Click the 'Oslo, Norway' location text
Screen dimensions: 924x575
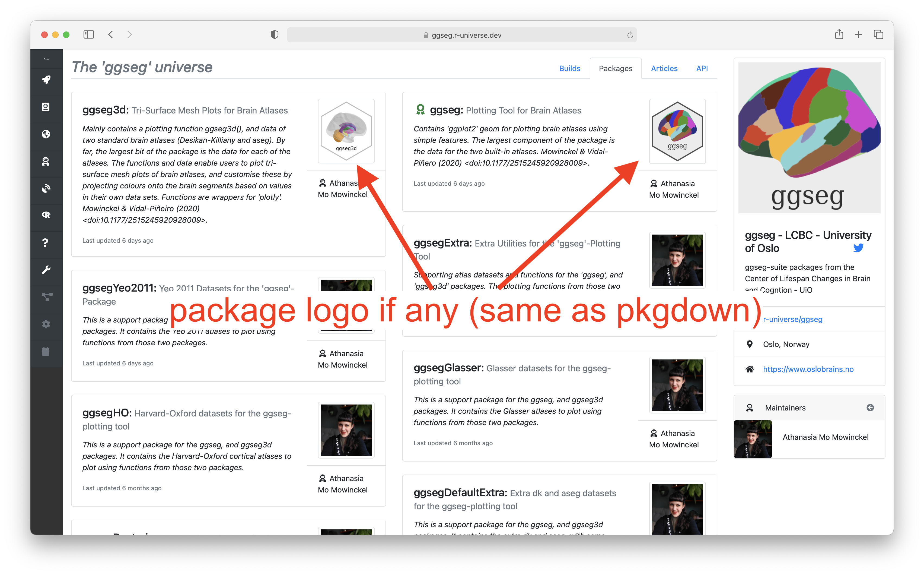pos(786,344)
